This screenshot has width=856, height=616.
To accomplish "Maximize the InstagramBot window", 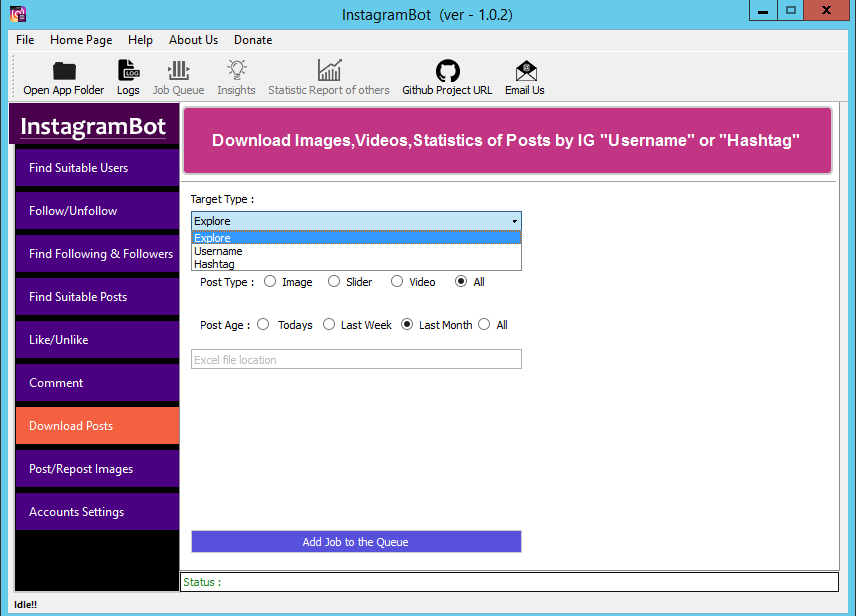I will pyautogui.click(x=790, y=11).
